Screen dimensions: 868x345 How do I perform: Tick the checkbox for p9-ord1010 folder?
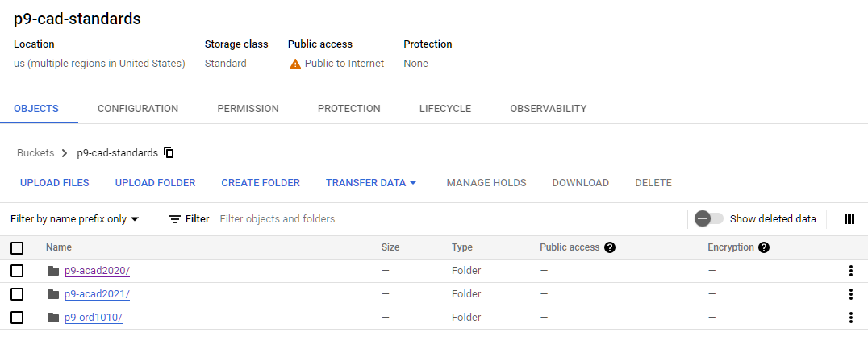point(17,318)
